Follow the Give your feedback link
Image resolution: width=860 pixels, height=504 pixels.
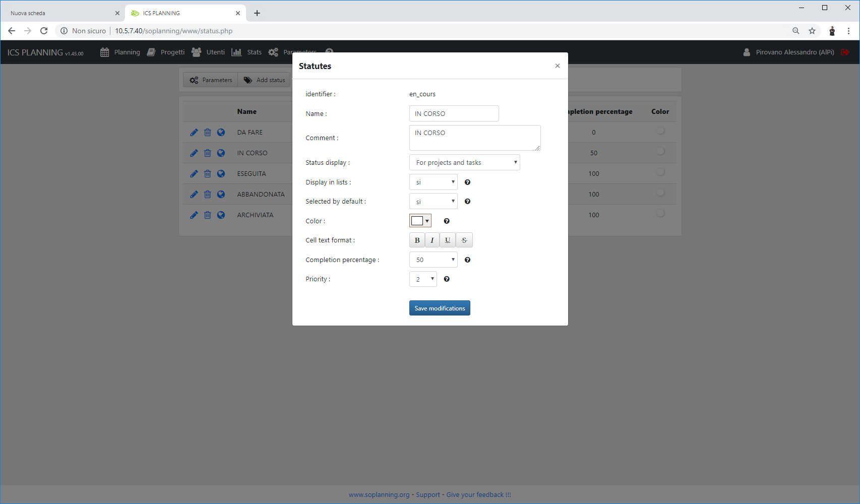(478, 494)
